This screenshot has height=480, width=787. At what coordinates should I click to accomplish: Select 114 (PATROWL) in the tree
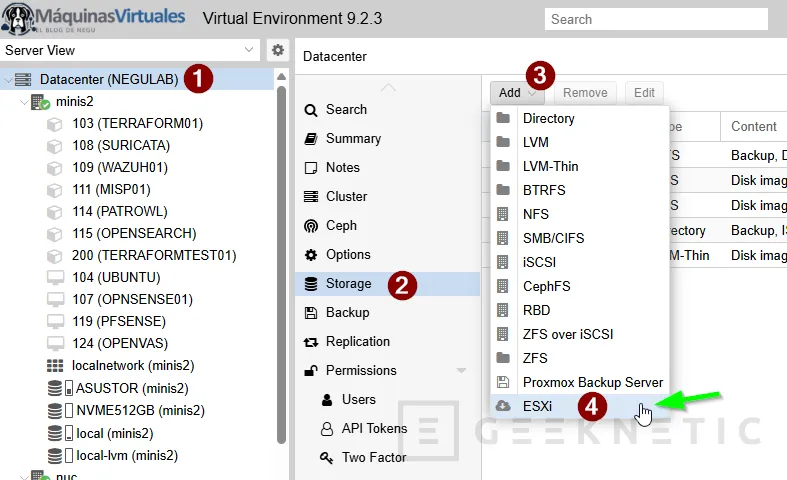click(119, 211)
